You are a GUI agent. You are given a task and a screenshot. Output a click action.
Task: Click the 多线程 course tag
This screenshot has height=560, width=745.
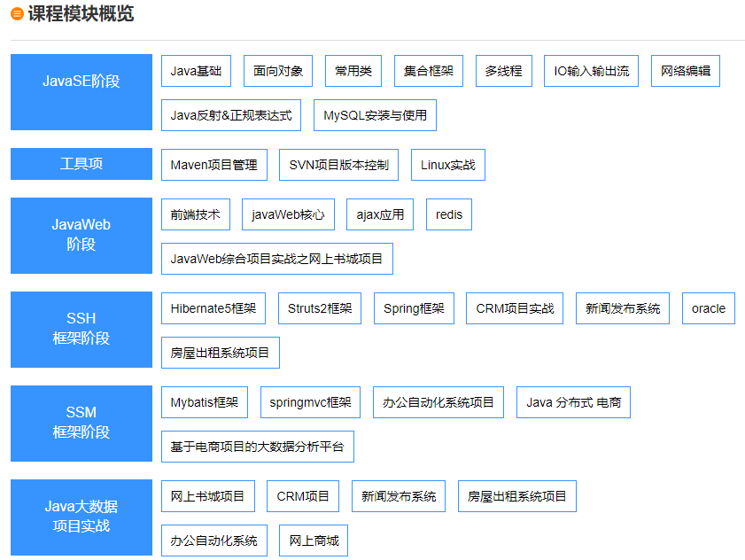503,71
